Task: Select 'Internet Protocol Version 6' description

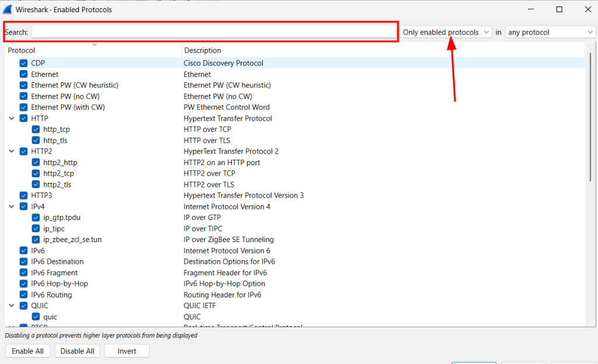Action: [227, 250]
